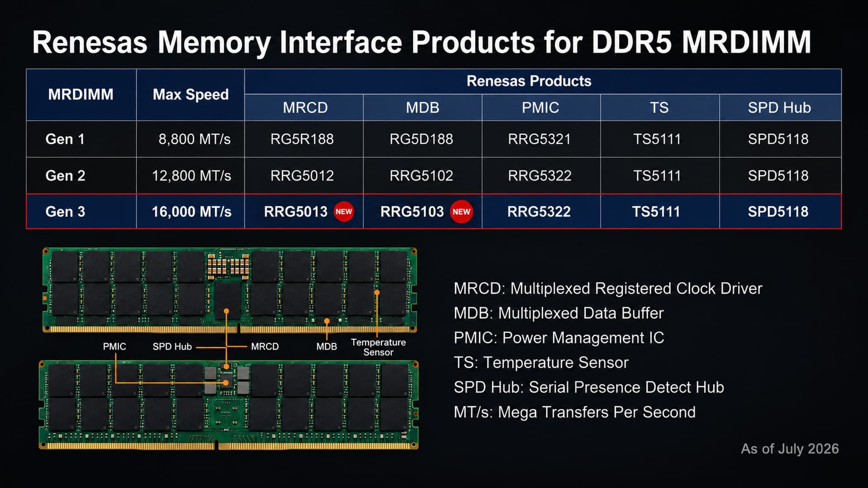Viewport: 868px width, 488px height.
Task: Click the 12,800 MT/s speed cell
Action: 191,176
